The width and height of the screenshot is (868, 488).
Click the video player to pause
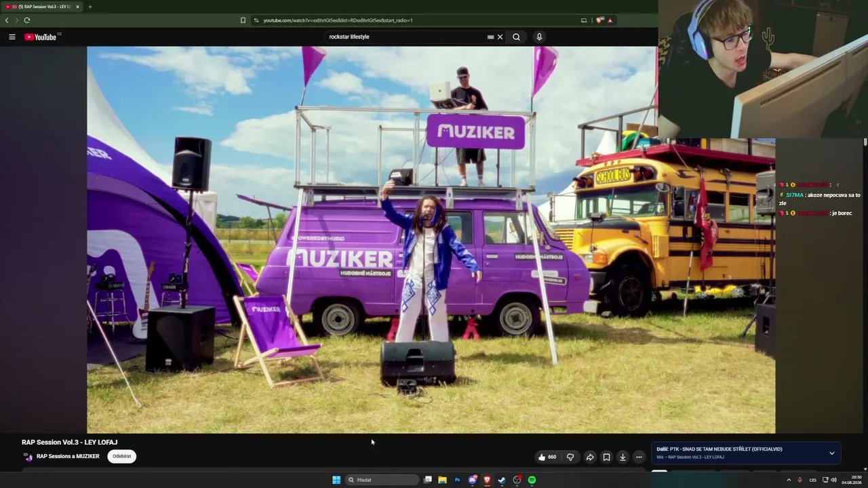pyautogui.click(x=431, y=239)
